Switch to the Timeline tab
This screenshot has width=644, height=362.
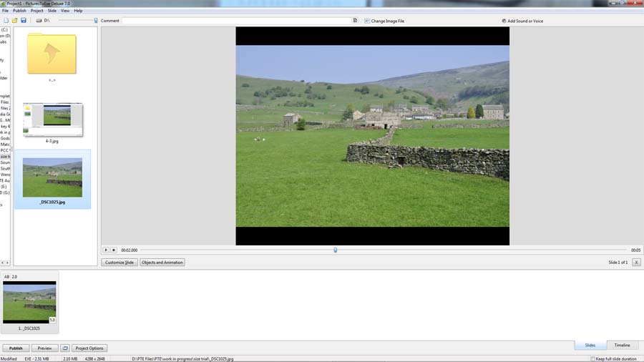coord(622,345)
